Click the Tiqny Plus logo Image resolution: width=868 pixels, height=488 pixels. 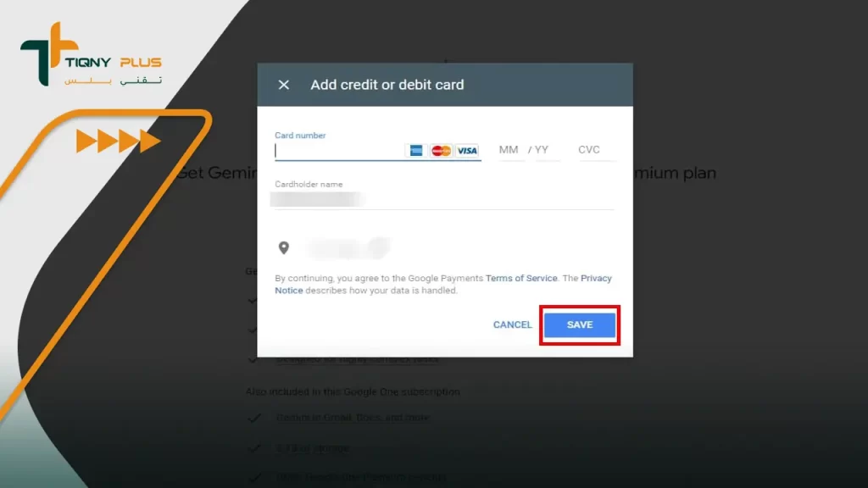tap(92, 54)
